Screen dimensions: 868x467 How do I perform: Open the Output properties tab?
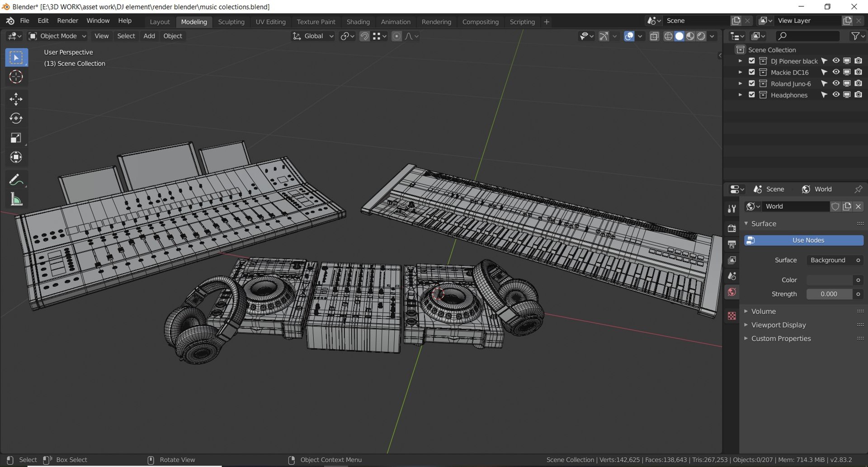(x=732, y=244)
